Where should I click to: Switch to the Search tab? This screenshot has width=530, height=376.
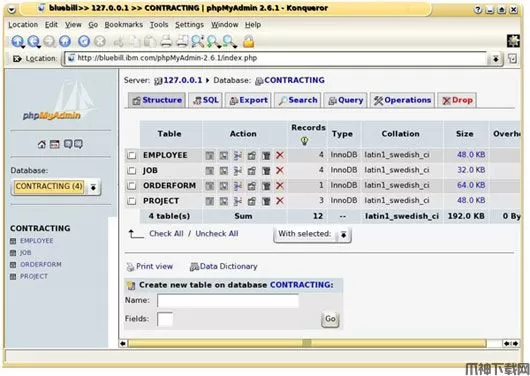coord(298,100)
